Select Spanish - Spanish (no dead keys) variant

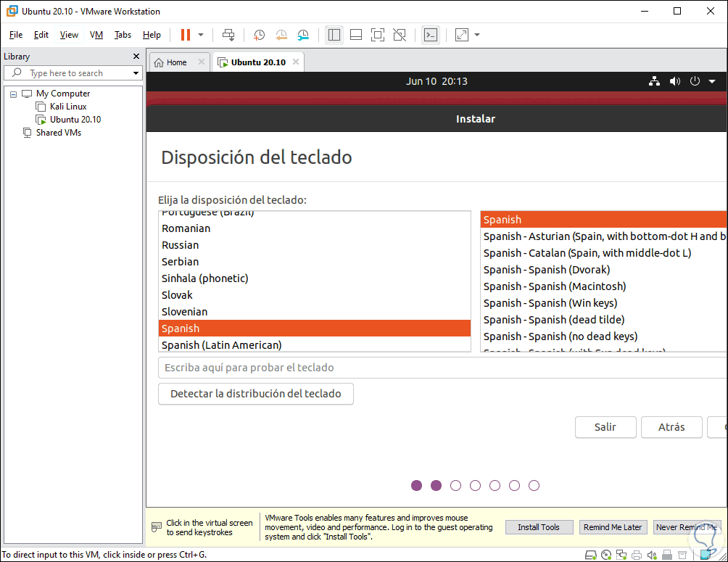[x=603, y=336]
